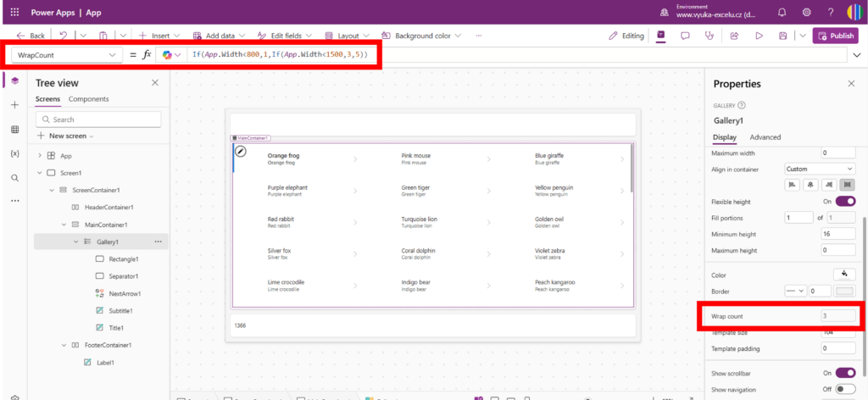Click the Undo arrow icon
This screenshot has width=868, height=400.
coord(63,36)
